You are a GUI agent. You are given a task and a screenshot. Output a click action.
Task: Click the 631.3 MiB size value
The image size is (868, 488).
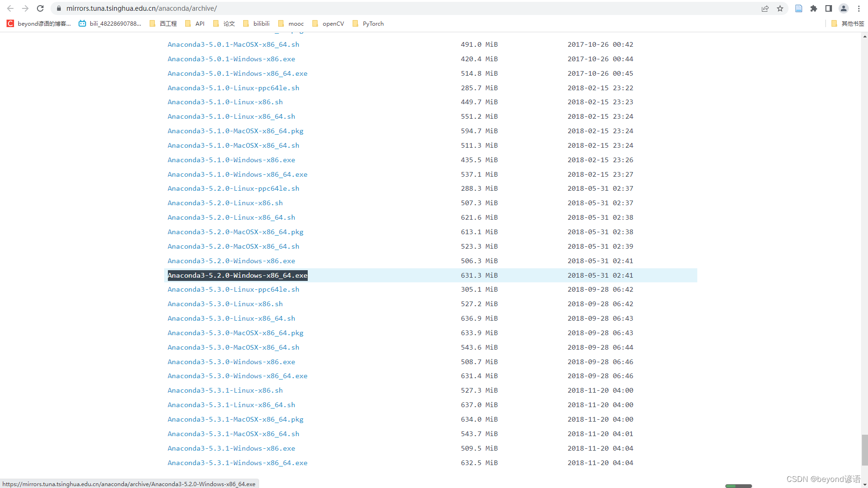(x=479, y=275)
